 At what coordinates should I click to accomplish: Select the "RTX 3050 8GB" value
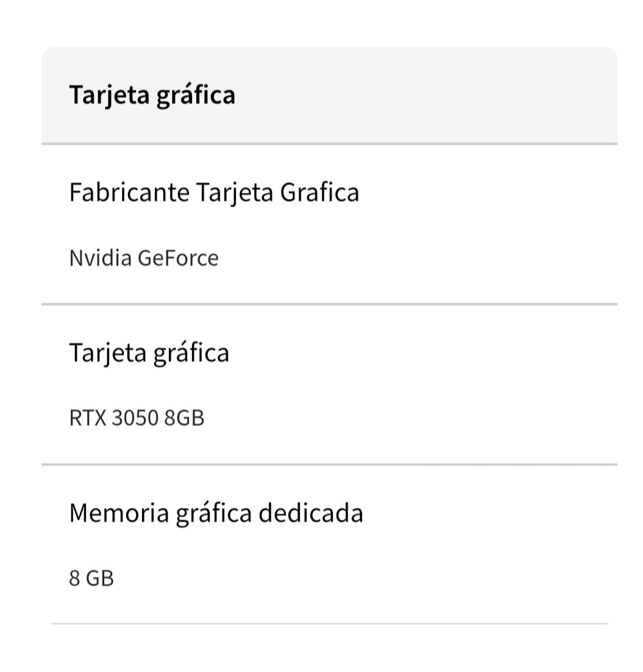[x=137, y=418]
